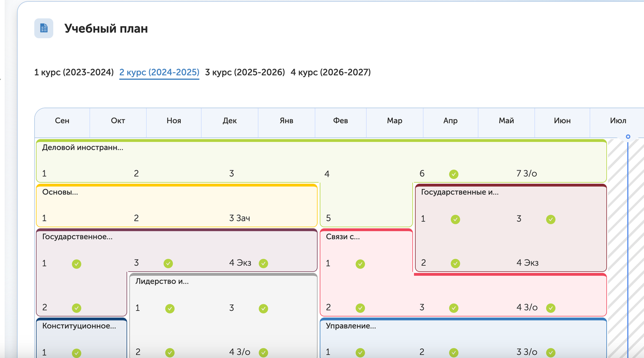This screenshot has width=644, height=358.
Task: Select the 2 курс (2024-2025) tab
Action: [159, 72]
